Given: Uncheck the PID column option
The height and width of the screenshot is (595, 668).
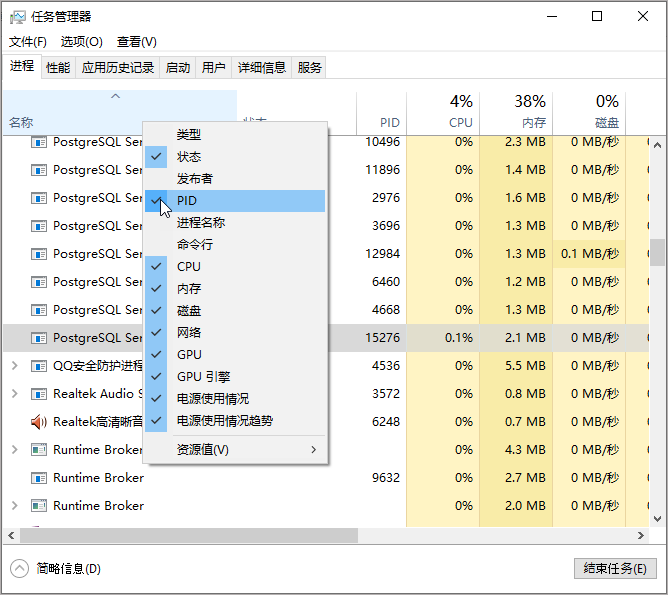Looking at the screenshot, I should click(x=187, y=201).
